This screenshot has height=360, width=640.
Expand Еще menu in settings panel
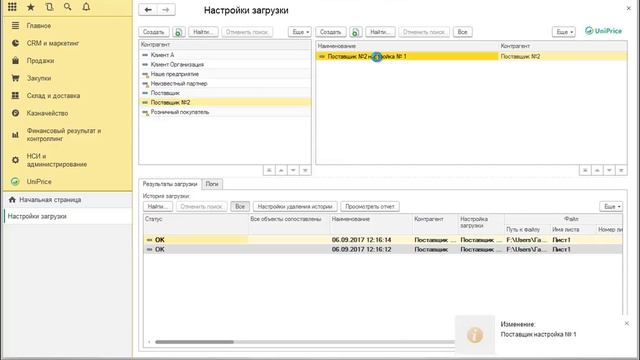tap(564, 32)
